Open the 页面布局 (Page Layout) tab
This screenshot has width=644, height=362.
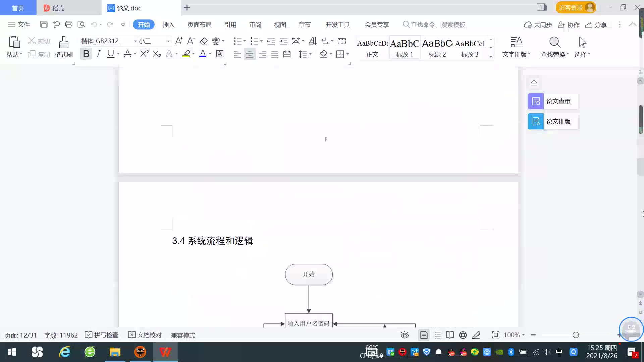199,24
